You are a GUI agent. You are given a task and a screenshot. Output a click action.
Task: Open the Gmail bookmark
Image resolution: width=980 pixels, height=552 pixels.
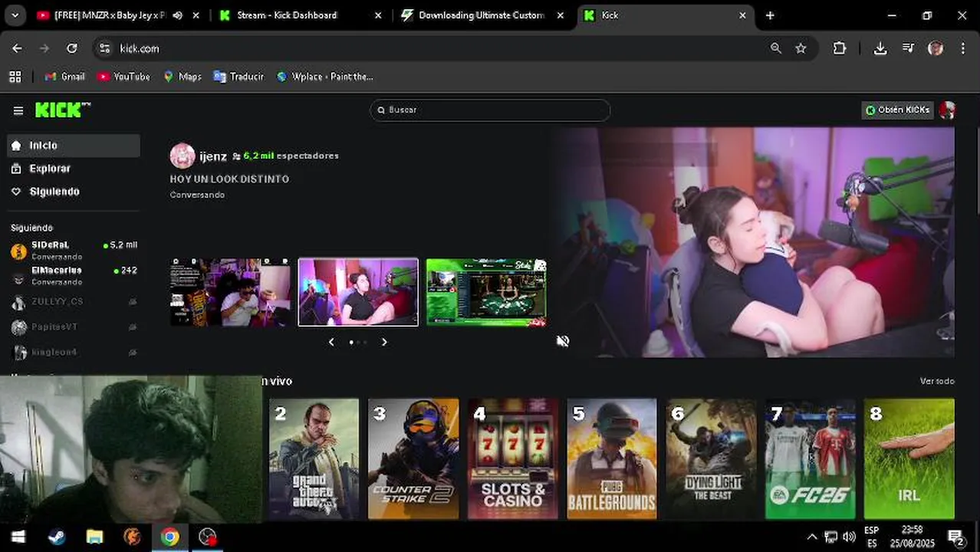tap(64, 77)
